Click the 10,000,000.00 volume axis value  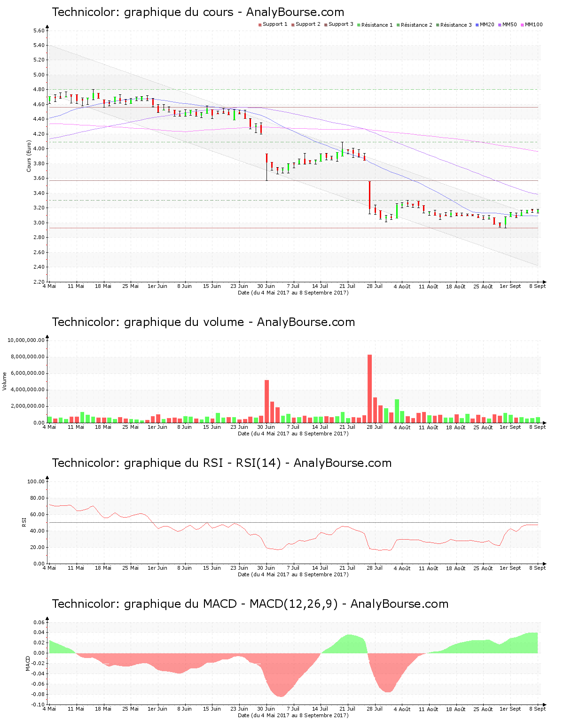tap(26, 340)
